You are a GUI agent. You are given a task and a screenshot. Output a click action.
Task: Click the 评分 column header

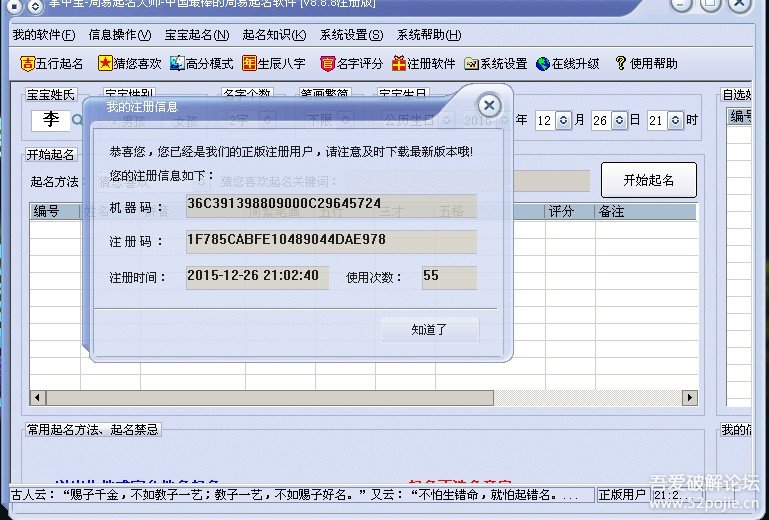[570, 211]
